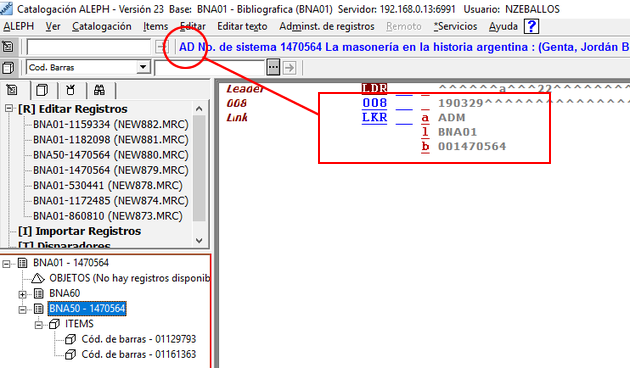This screenshot has height=368, width=630.
Task: Expand the BNA60 node
Action: coord(22,294)
